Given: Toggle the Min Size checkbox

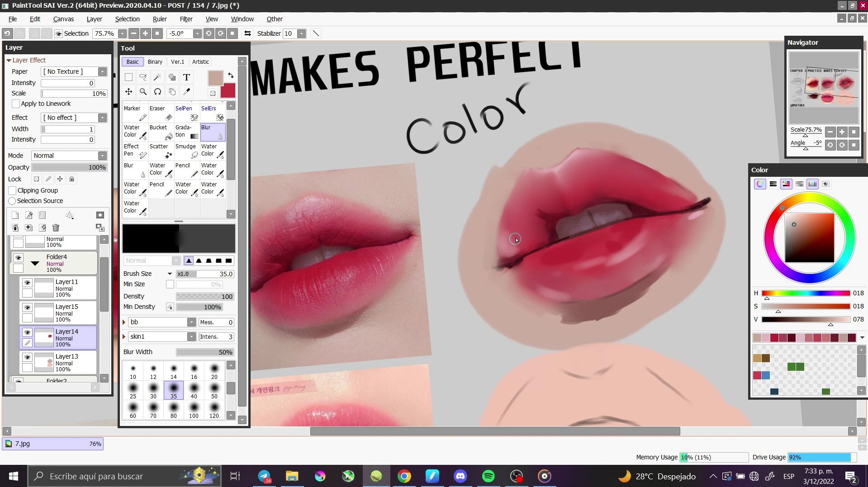Looking at the screenshot, I should [170, 284].
